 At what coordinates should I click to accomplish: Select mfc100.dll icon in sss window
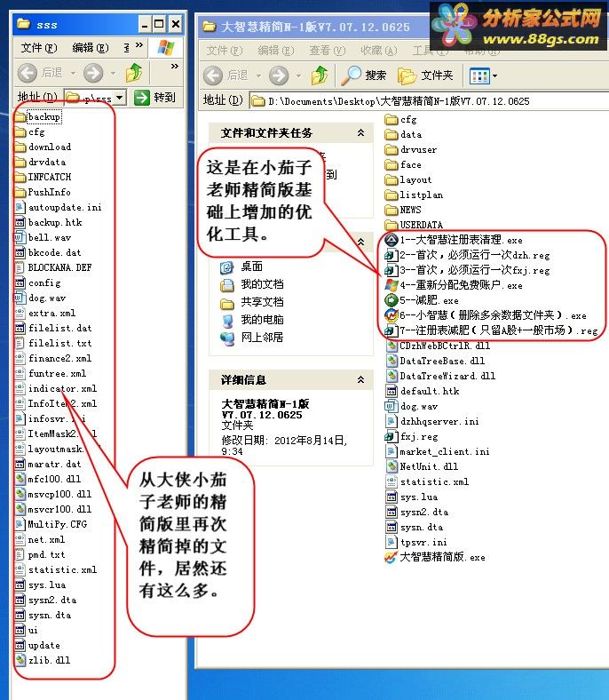[x=20, y=479]
